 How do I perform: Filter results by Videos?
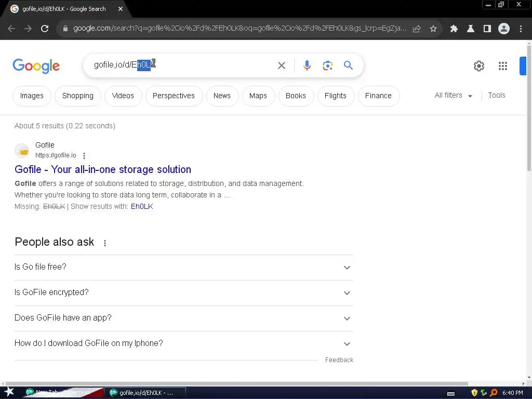click(x=123, y=96)
